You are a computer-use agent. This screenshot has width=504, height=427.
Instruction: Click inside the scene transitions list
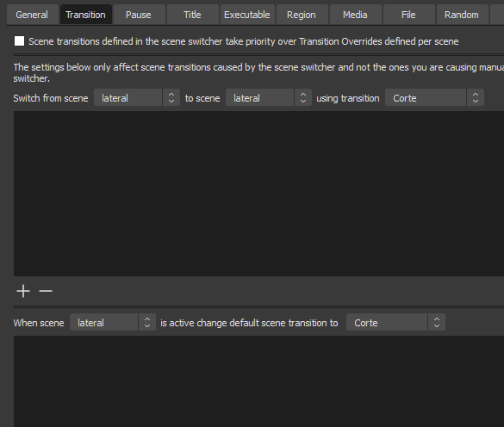tap(258, 194)
